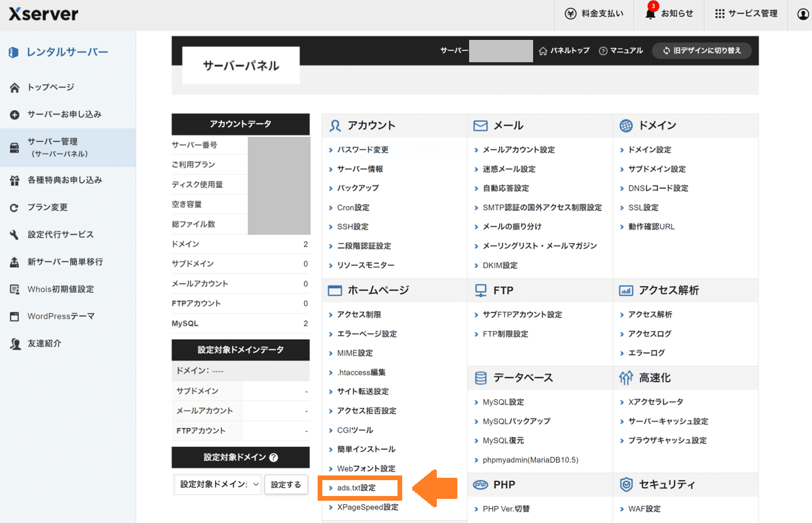
Task: Click the Xserver logo
Action: pos(43,14)
